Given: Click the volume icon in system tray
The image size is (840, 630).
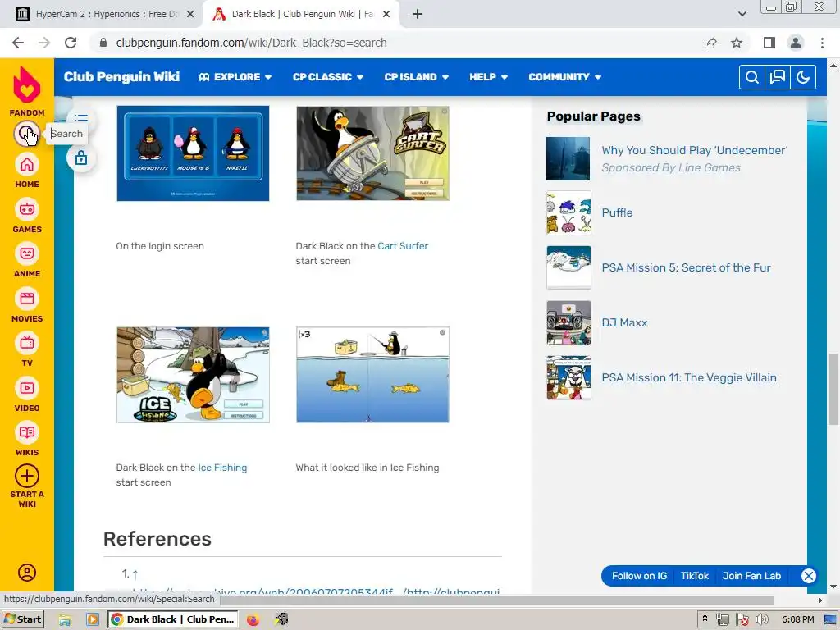Looking at the screenshot, I should 761,620.
